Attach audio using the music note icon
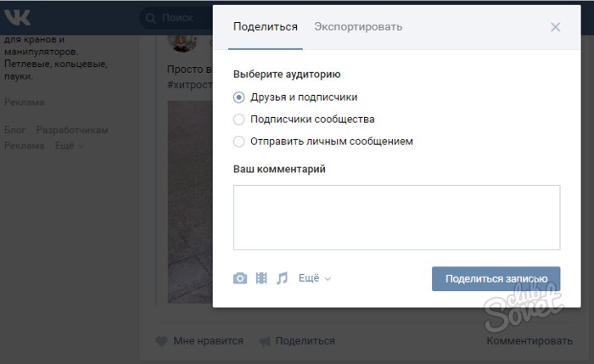This screenshot has height=364, width=594. pyautogui.click(x=282, y=278)
